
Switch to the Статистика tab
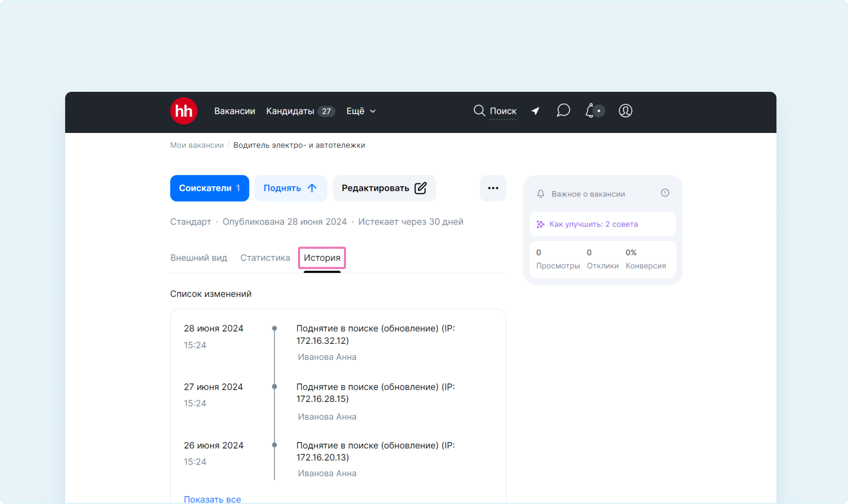pyautogui.click(x=265, y=258)
